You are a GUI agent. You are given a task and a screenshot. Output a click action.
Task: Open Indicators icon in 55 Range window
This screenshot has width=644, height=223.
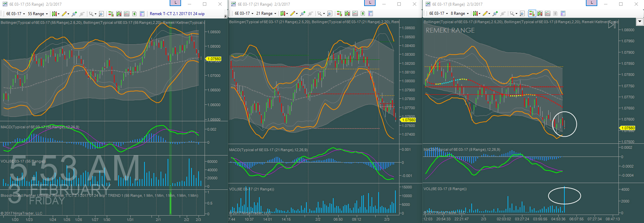coord(127,14)
